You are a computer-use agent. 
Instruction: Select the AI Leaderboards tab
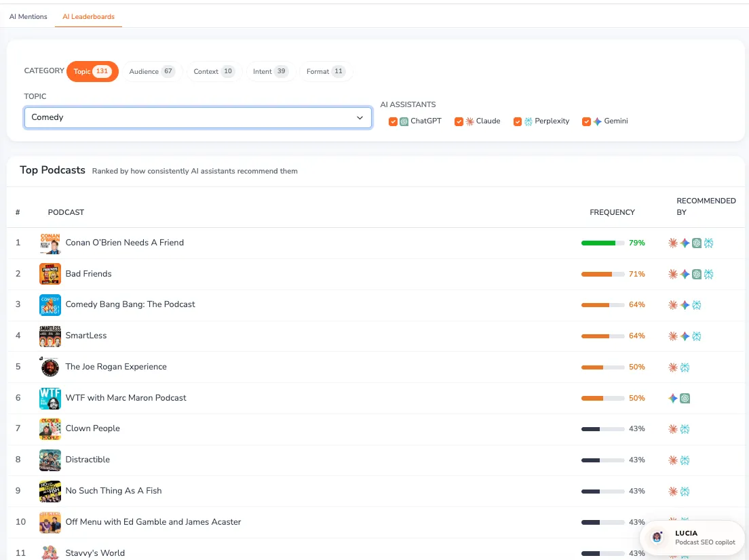tap(88, 16)
